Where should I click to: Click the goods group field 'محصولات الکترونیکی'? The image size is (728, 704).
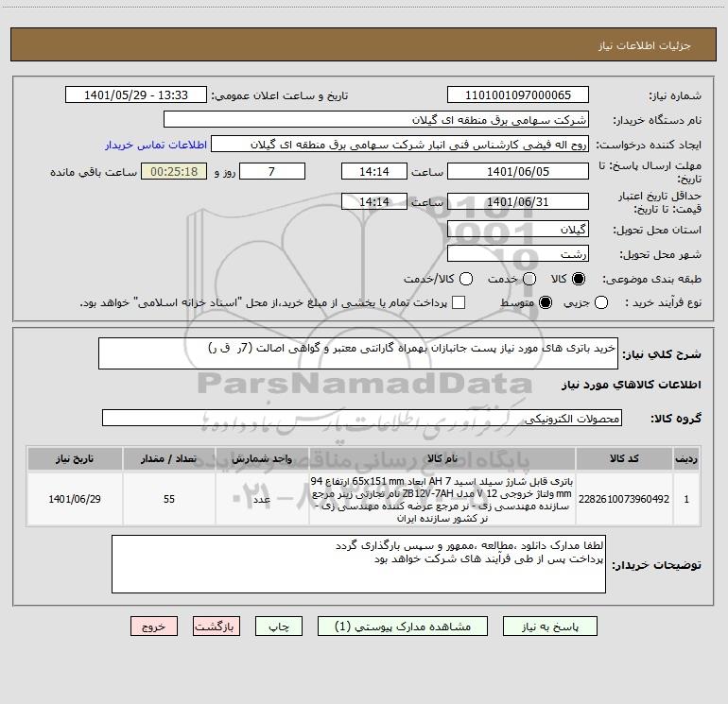pyautogui.click(x=362, y=418)
